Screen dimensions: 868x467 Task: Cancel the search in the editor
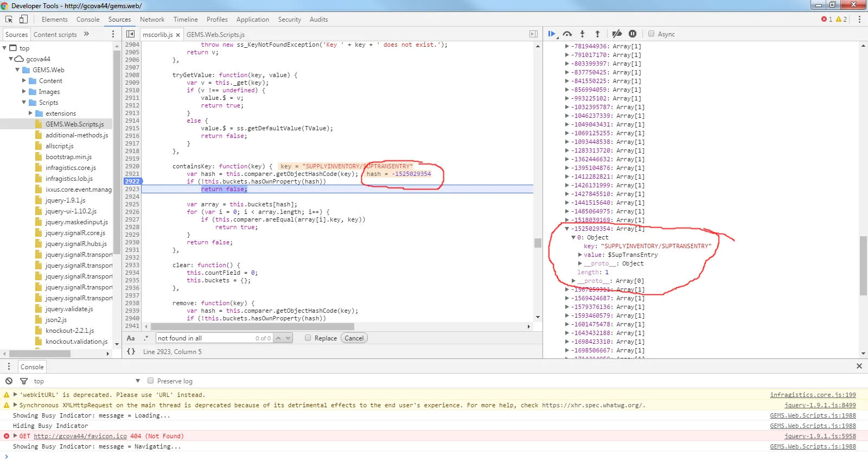[354, 338]
